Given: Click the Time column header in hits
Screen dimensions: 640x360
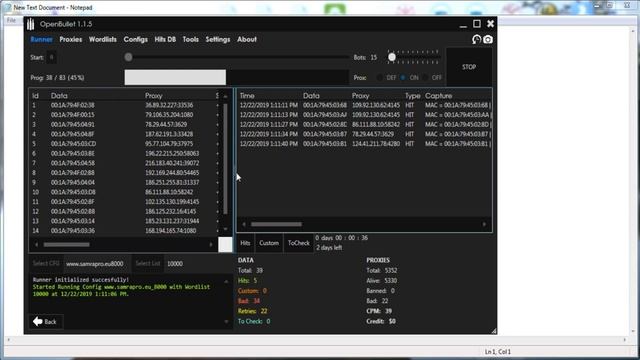Looking at the screenshot, I should [x=247, y=96].
